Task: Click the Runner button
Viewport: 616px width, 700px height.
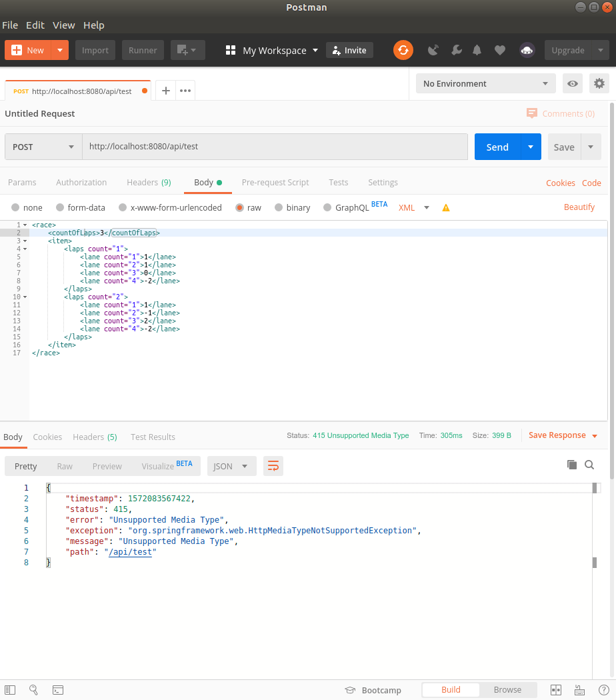Action: click(143, 50)
